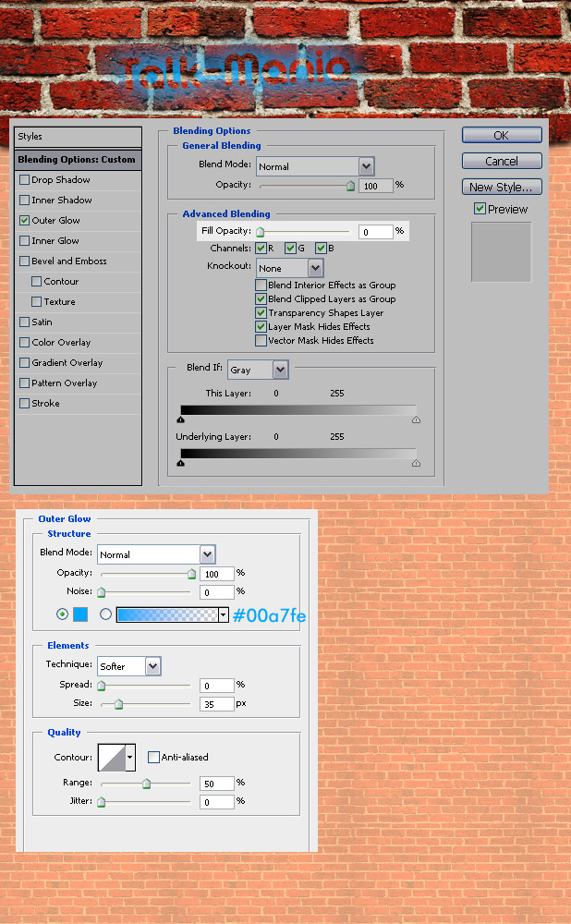Toggle Blend Clipped Layers as Group
571x924 pixels.
[261, 298]
